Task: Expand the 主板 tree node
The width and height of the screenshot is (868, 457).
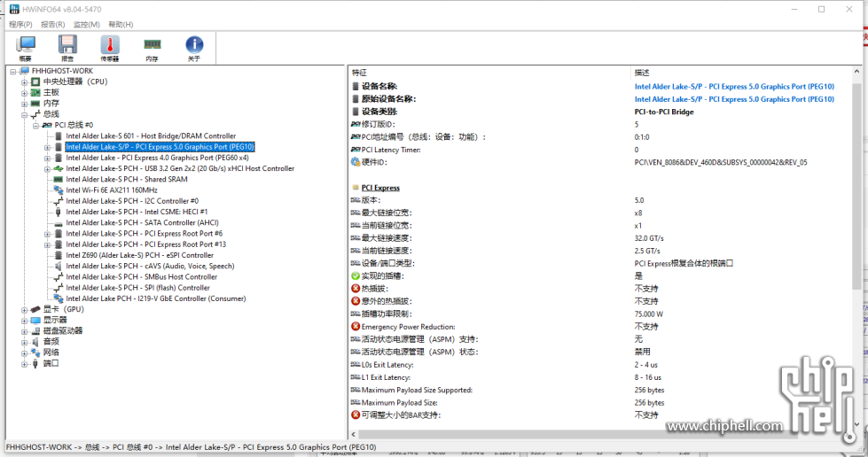Action: (x=24, y=93)
